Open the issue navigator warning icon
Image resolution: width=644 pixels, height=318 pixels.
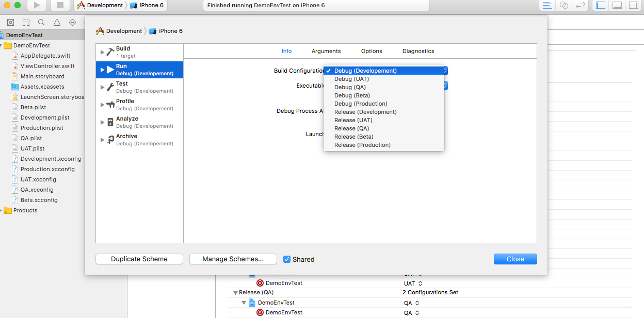point(57,23)
